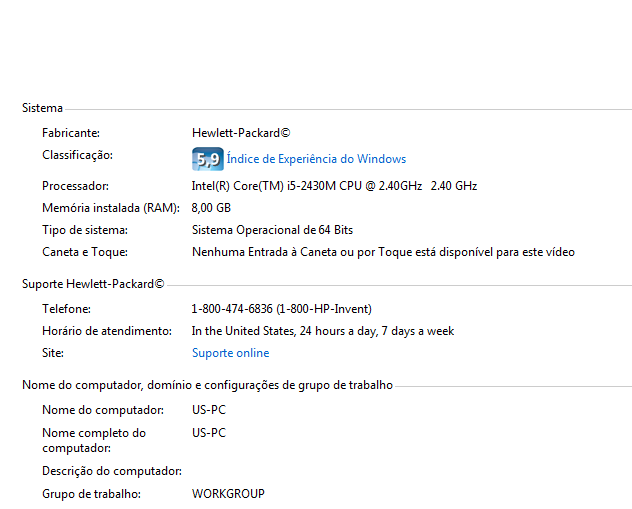The width and height of the screenshot is (632, 509).
Task: Select Sistema Operacional de 64 Bits text
Action: [272, 230]
